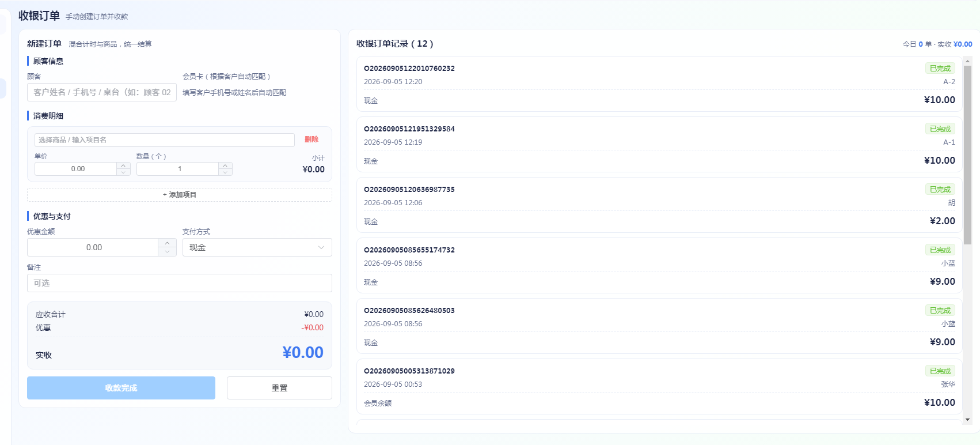
Task: Click the blue 收款完成 button
Action: click(x=121, y=388)
